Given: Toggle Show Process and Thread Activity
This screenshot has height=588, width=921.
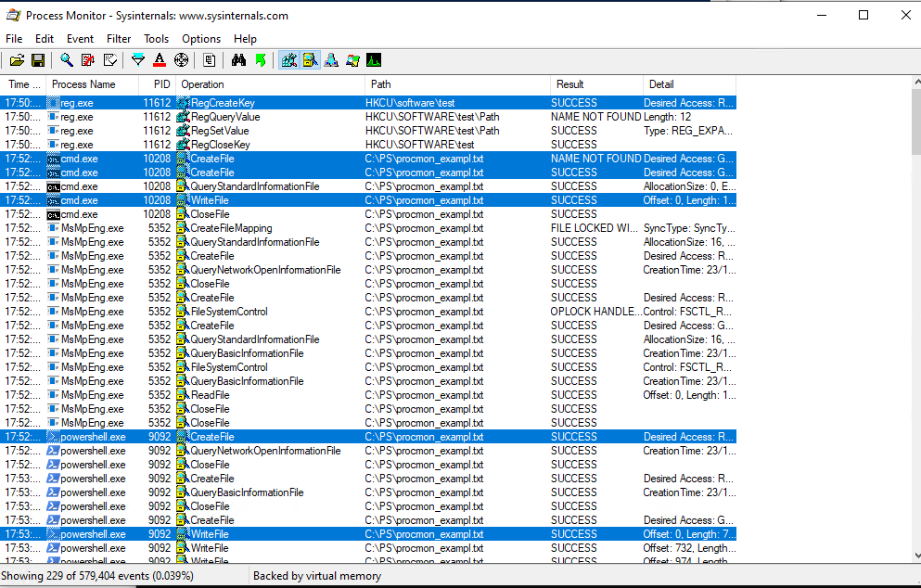Looking at the screenshot, I should click(353, 60).
